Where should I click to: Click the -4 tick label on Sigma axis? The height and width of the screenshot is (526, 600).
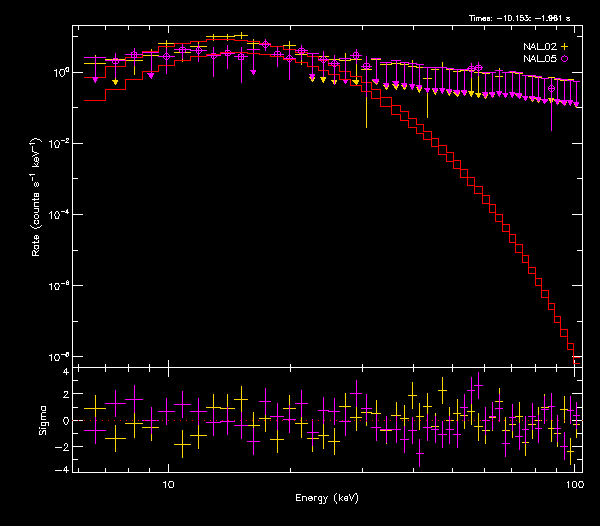click(x=63, y=469)
